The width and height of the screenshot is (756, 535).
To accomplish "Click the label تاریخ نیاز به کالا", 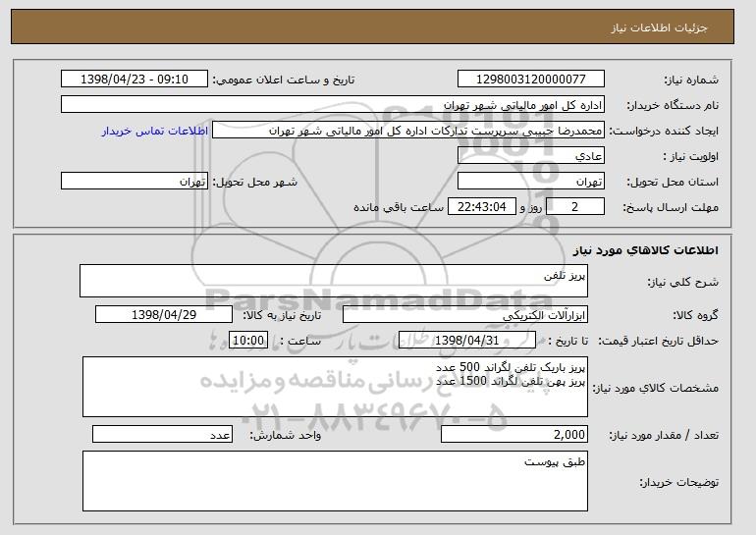I will coord(282,315).
